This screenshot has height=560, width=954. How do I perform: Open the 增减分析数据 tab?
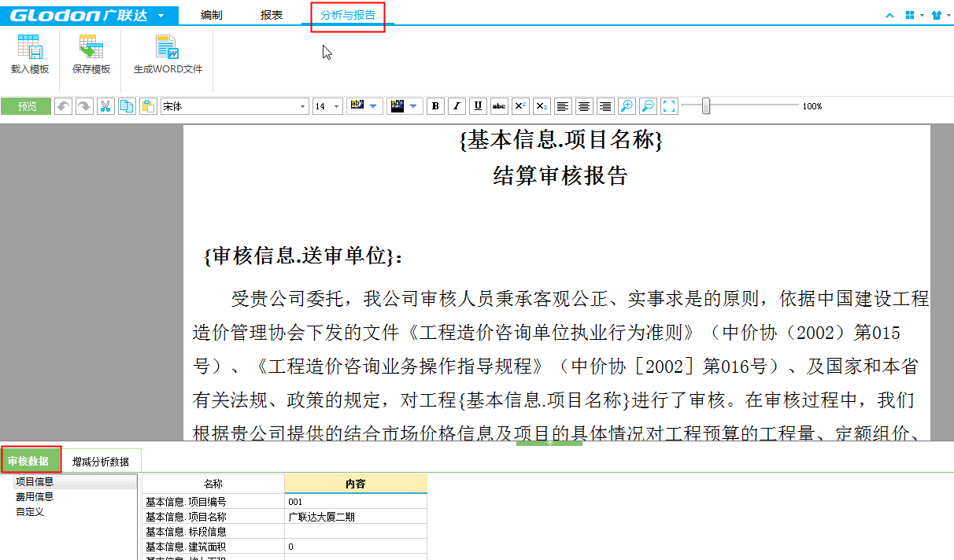[101, 462]
